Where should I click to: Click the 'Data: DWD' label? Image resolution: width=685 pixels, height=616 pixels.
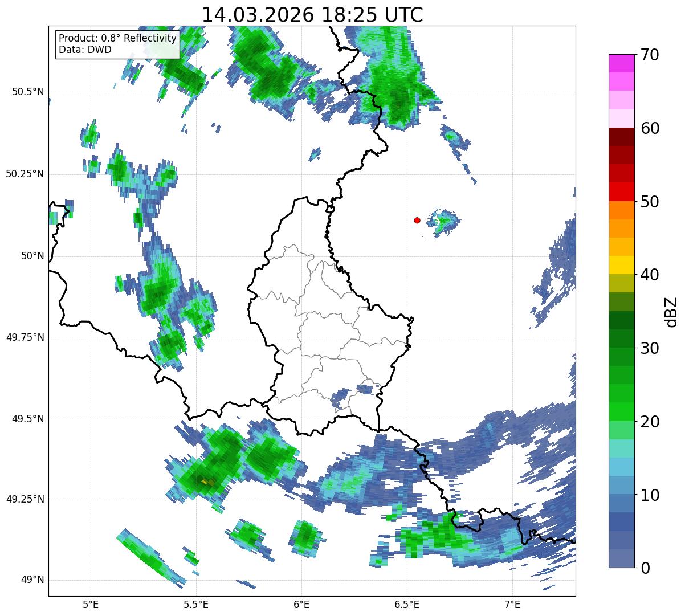(x=85, y=50)
